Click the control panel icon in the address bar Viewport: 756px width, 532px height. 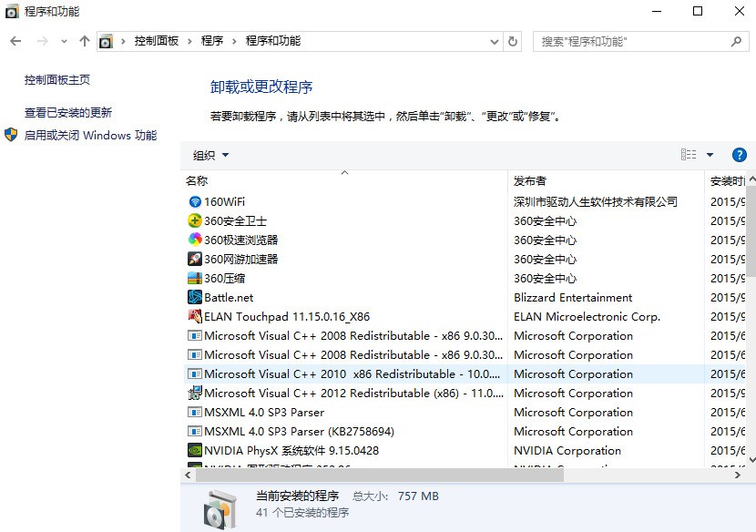[106, 42]
